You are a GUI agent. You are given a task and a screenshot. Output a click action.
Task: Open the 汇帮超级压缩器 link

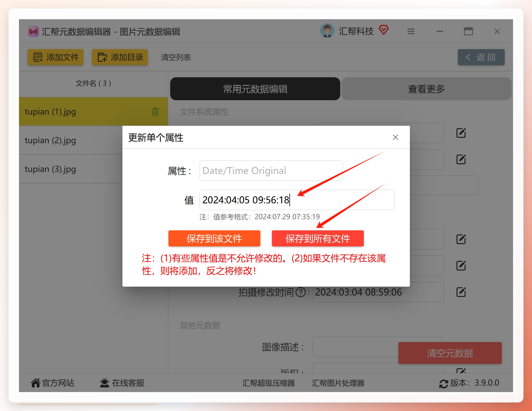(268, 383)
